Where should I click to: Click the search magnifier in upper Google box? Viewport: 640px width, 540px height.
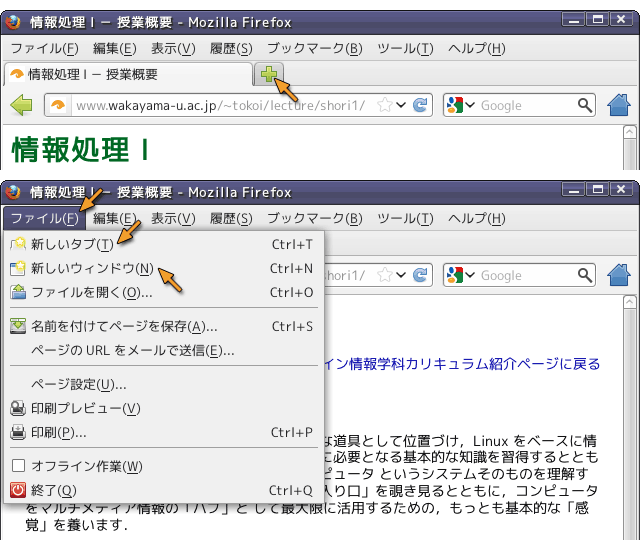584,105
